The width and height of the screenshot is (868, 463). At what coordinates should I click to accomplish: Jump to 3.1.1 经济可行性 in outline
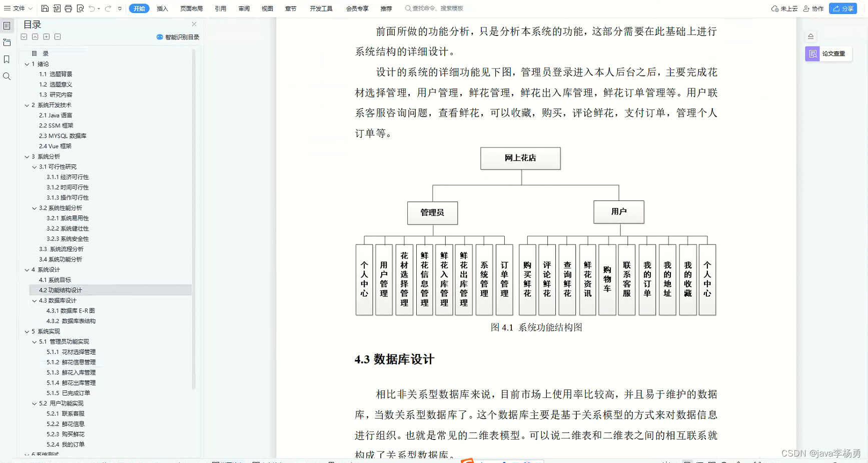68,177
